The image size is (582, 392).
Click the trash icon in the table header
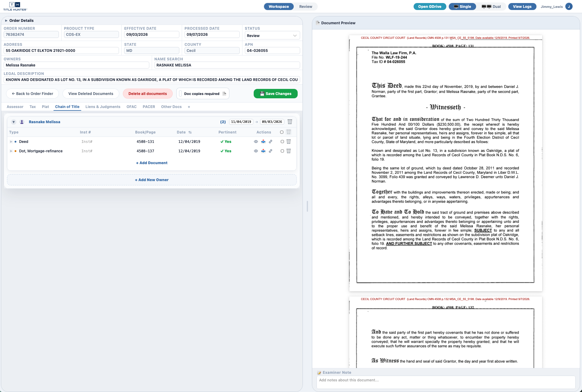coord(289,132)
